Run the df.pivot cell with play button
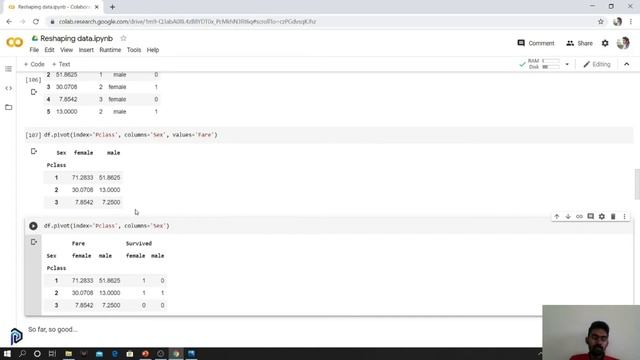The image size is (640, 360). click(x=33, y=226)
